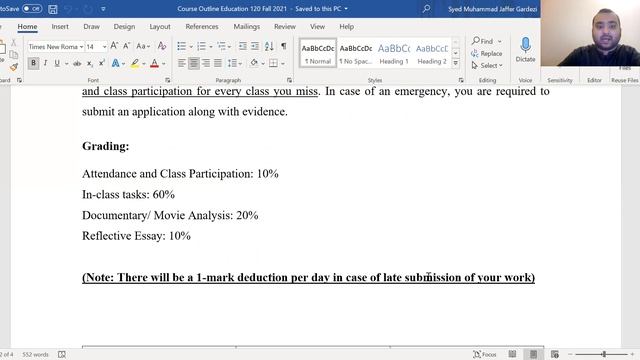The image size is (640, 360).
Task: Open the font name dropdown
Action: click(x=81, y=47)
